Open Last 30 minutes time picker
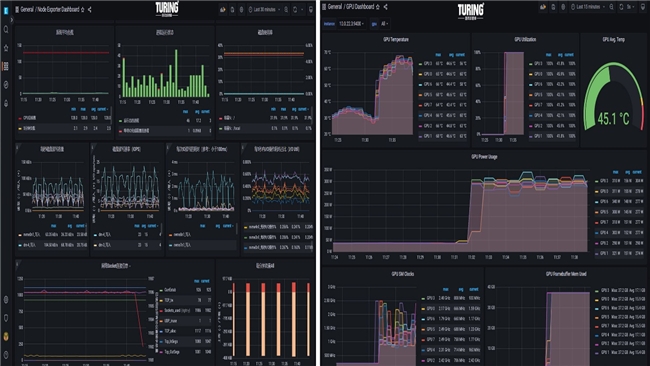This screenshot has height=366, width=650. [264, 9]
